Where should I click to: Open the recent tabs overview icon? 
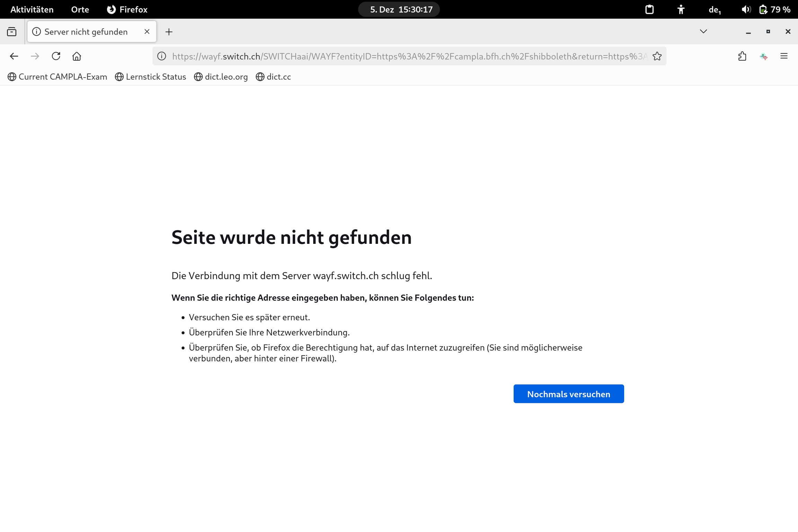pyautogui.click(x=12, y=32)
